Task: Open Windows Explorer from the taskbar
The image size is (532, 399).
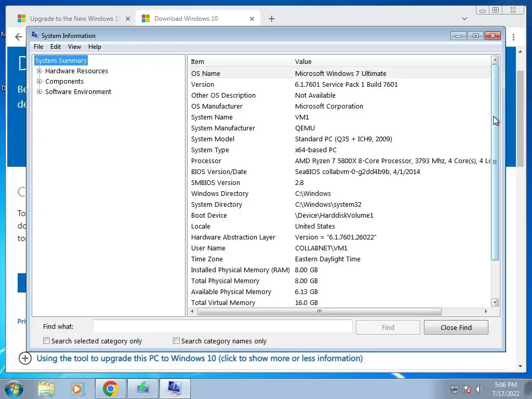Action: click(46, 389)
